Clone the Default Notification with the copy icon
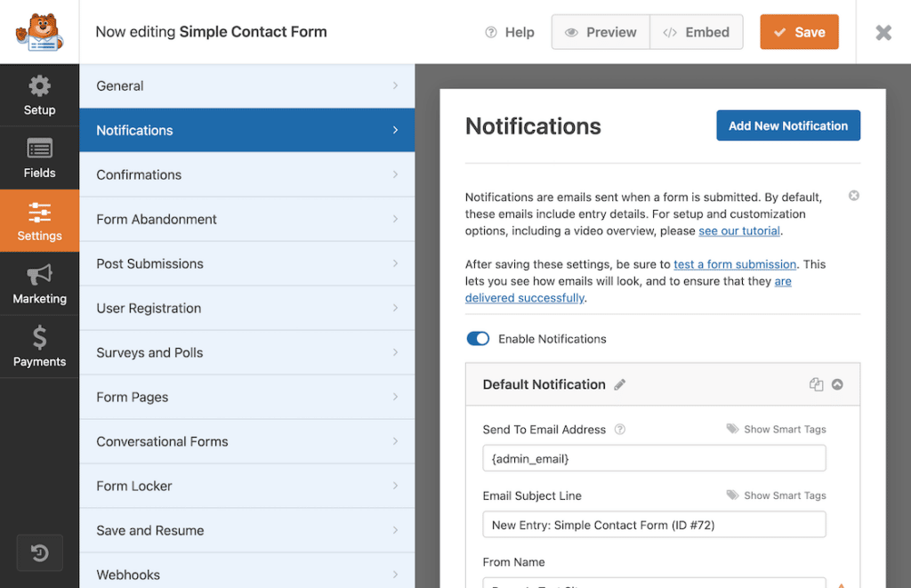 pos(816,384)
